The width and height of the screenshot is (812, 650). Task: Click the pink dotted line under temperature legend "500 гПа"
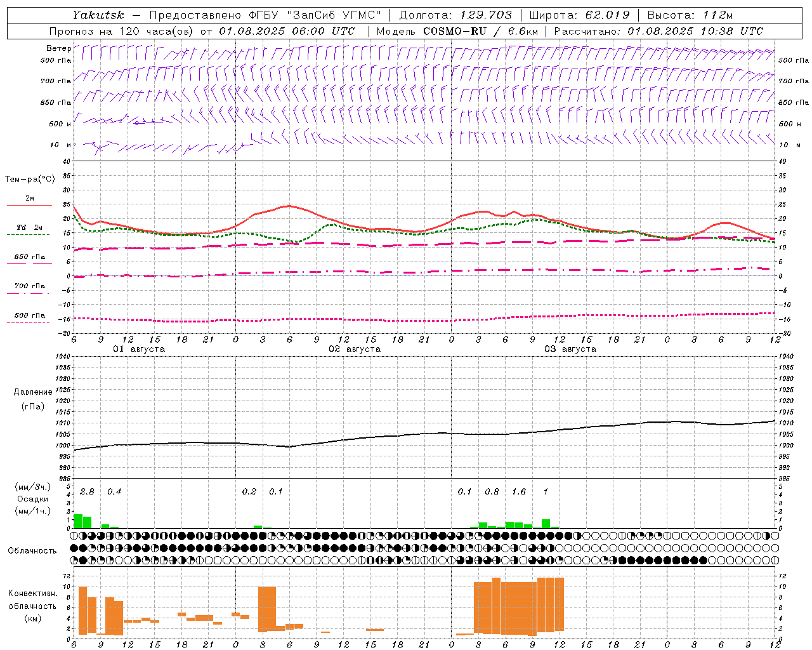[x=28, y=323]
